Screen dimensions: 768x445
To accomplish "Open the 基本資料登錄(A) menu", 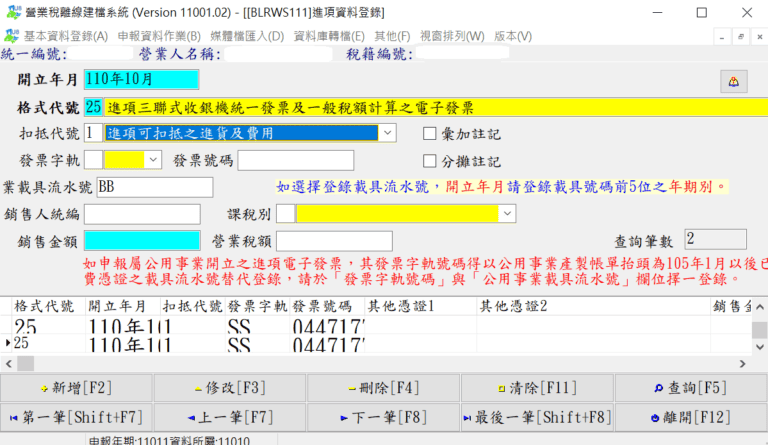I will 66,36.
